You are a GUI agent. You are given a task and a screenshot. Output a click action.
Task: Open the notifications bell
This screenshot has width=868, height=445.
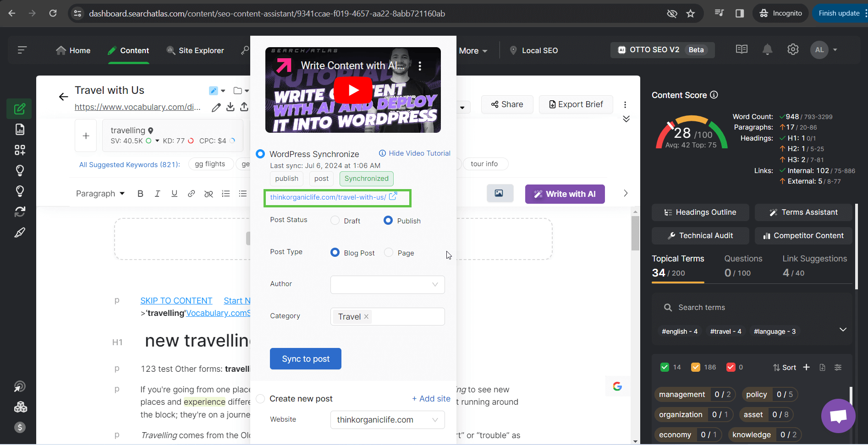coord(767,49)
